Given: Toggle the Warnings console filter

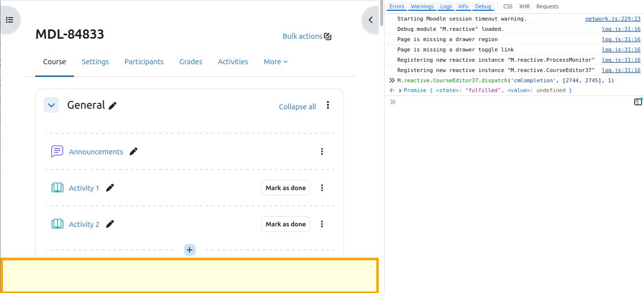Looking at the screenshot, I should click(422, 6).
